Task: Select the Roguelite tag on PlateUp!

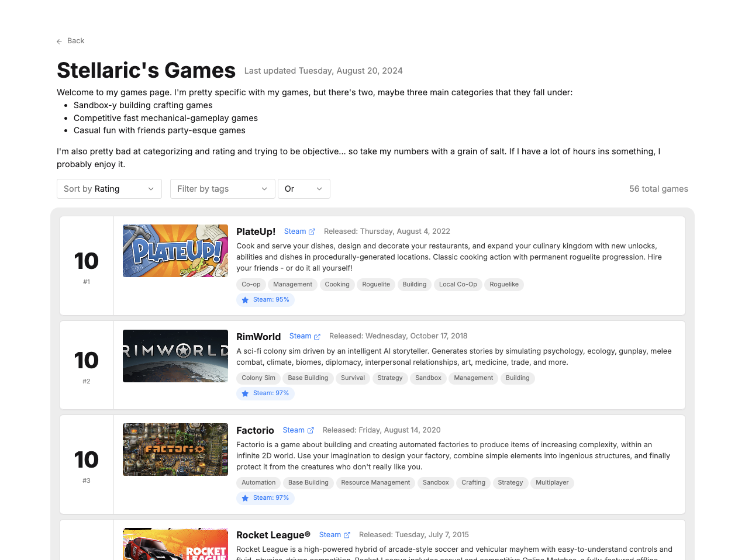Action: 375,285
